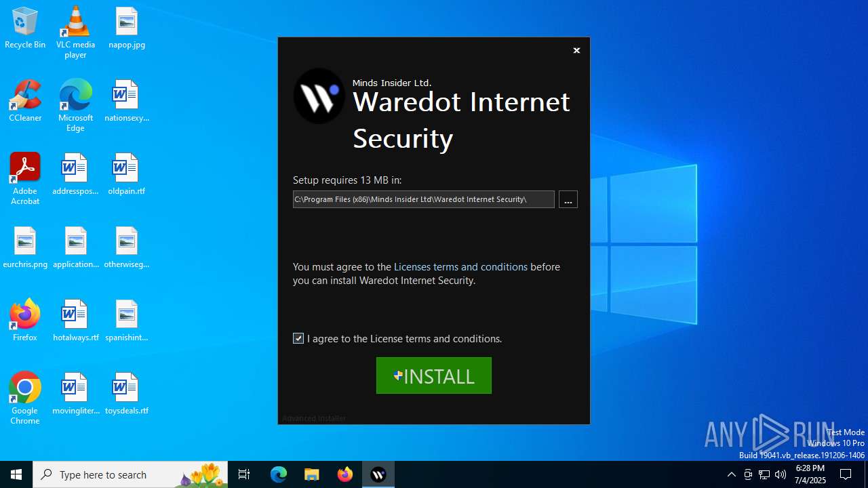Select the hotalways.rtf desktop file
Viewport: 868px width, 488px height.
click(x=75, y=321)
